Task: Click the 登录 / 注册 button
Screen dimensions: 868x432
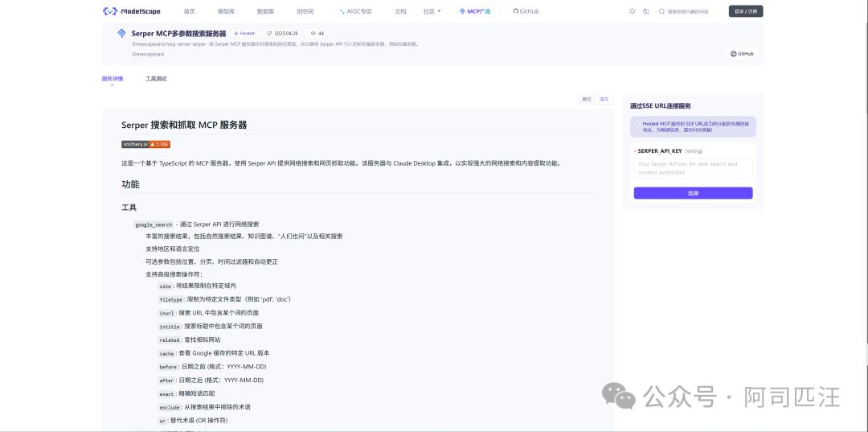Action: pos(746,11)
